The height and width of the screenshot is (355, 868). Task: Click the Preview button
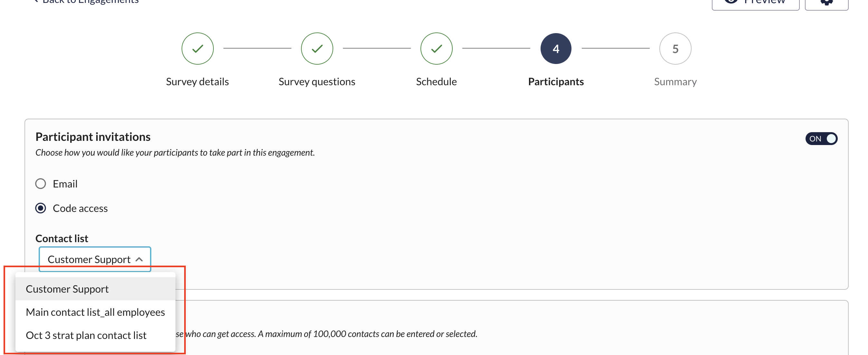755,3
